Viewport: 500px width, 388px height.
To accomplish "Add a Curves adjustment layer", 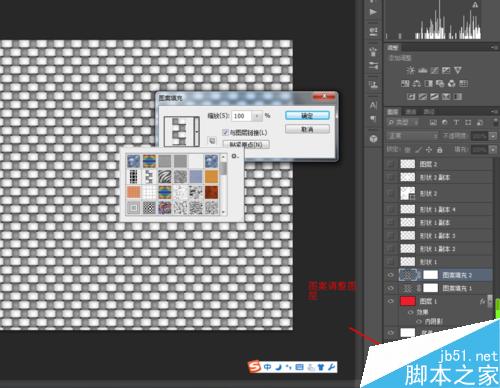I will pyautogui.click(x=434, y=70).
